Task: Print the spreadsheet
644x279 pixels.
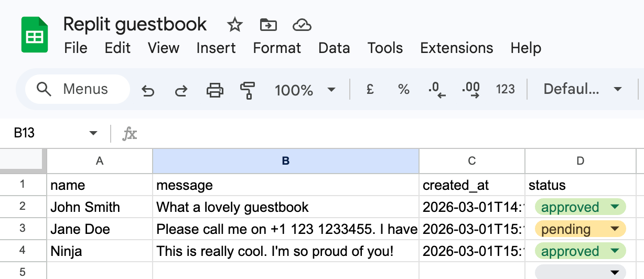Action: click(x=214, y=90)
